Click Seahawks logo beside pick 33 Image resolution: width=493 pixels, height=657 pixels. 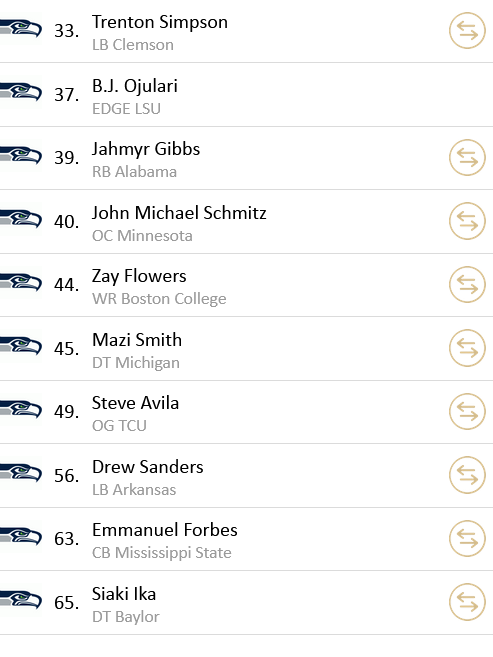click(x=21, y=28)
